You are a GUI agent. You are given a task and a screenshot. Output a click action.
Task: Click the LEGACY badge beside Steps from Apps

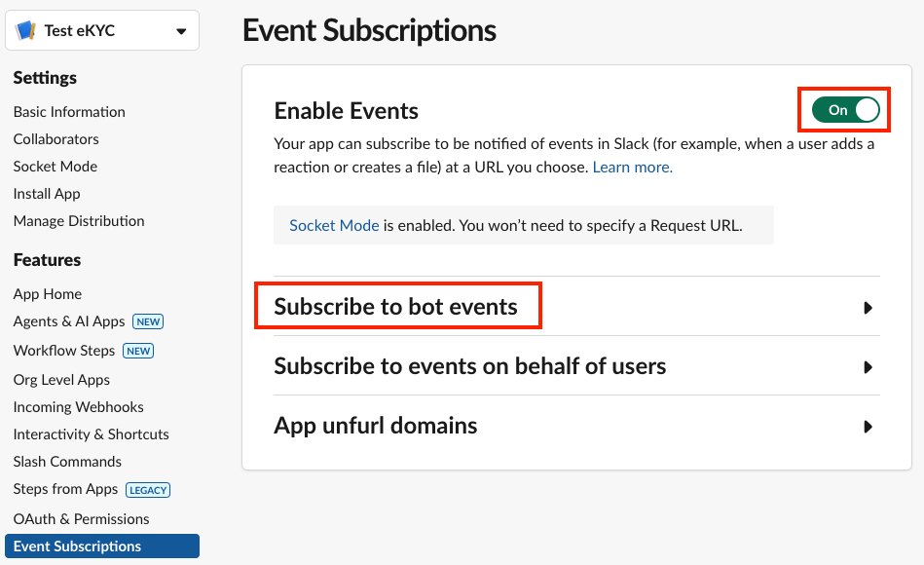click(148, 490)
